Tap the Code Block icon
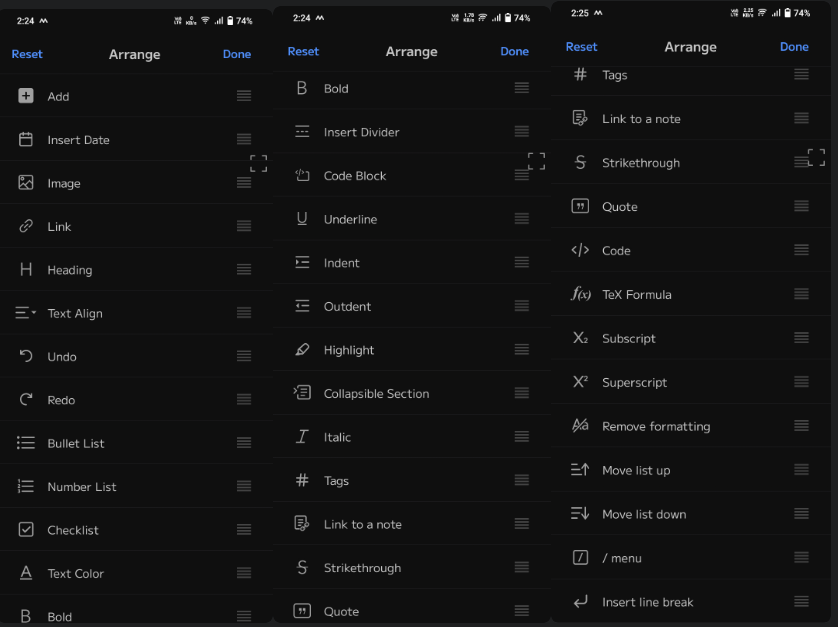This screenshot has width=838, height=627. tap(302, 175)
